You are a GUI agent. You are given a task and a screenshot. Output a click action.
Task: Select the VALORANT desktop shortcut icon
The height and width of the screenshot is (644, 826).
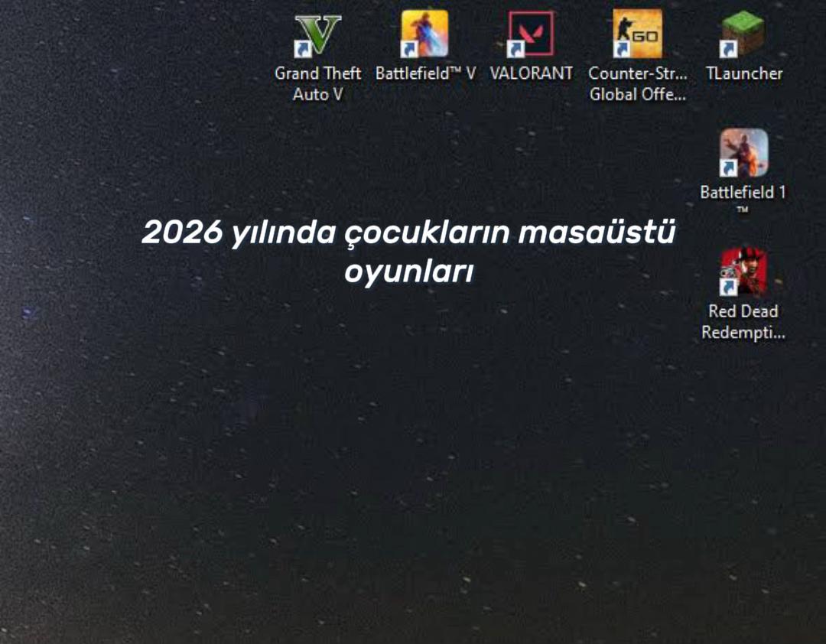(x=531, y=34)
